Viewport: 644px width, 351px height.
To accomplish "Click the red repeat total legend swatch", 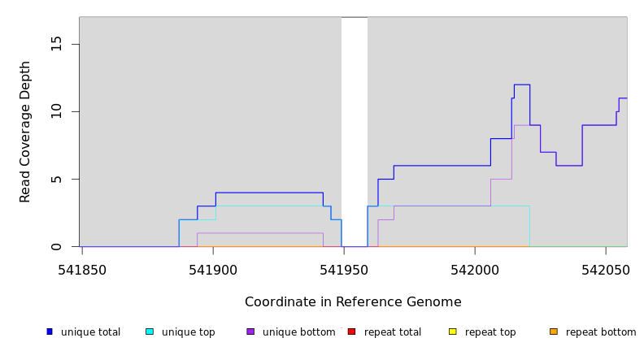I will (x=351, y=331).
